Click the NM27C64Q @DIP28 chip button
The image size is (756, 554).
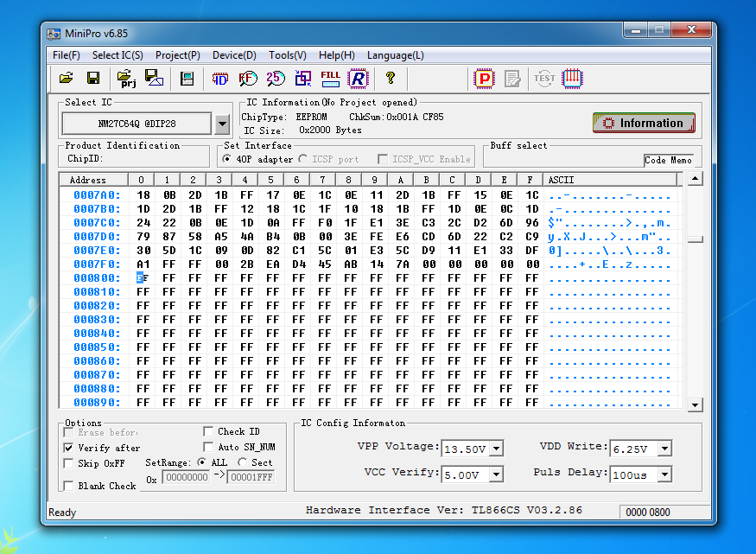pos(137,124)
